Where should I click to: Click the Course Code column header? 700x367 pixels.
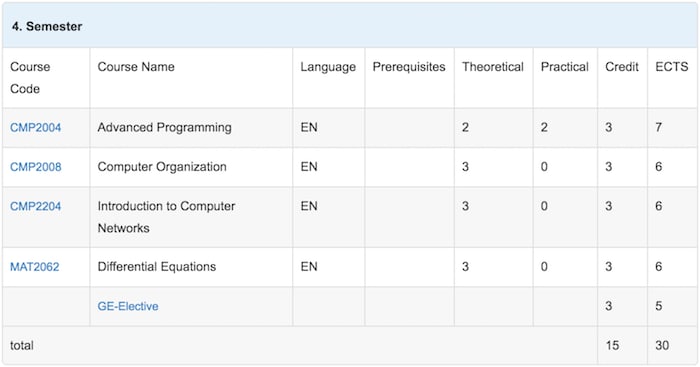click(x=30, y=78)
